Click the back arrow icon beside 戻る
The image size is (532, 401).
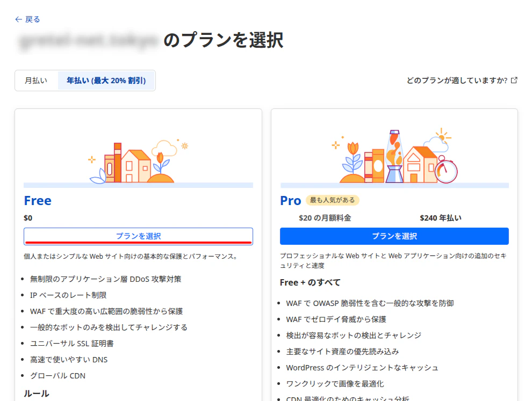tap(19, 20)
